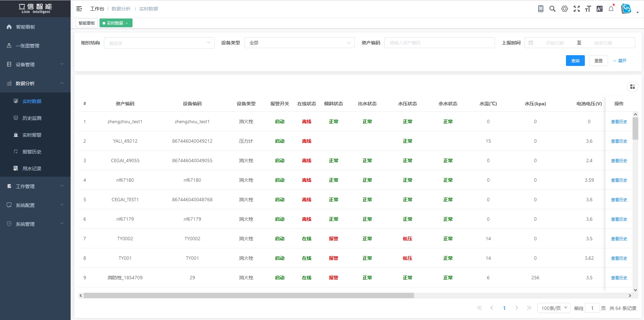Focus the 前往 page number input
The height and width of the screenshot is (320, 644).
(x=592, y=308)
